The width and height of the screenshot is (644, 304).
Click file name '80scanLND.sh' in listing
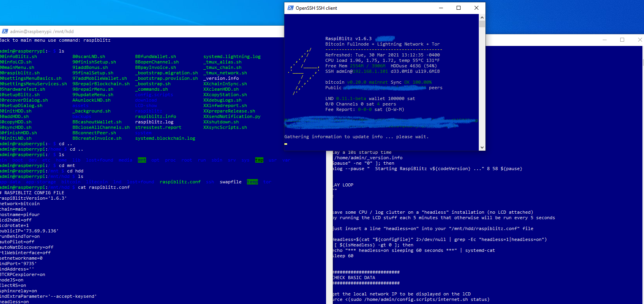[x=89, y=56]
